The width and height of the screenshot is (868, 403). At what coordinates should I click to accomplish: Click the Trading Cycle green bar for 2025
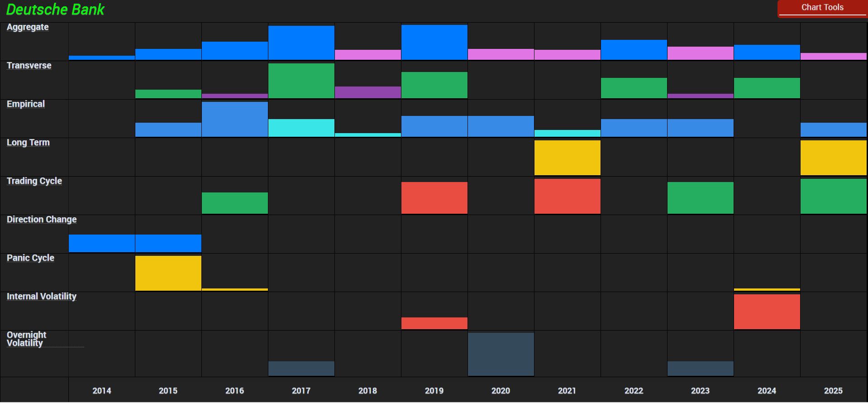tap(834, 196)
